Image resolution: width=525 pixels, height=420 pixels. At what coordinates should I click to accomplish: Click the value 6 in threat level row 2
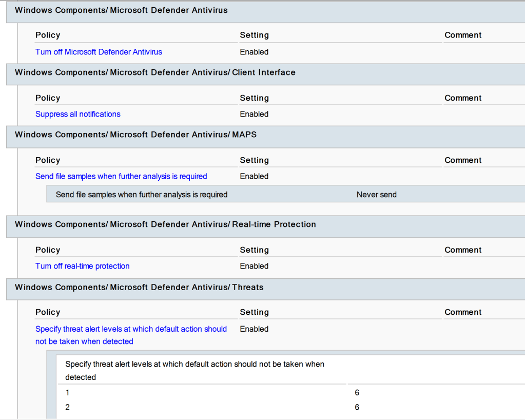[357, 407]
